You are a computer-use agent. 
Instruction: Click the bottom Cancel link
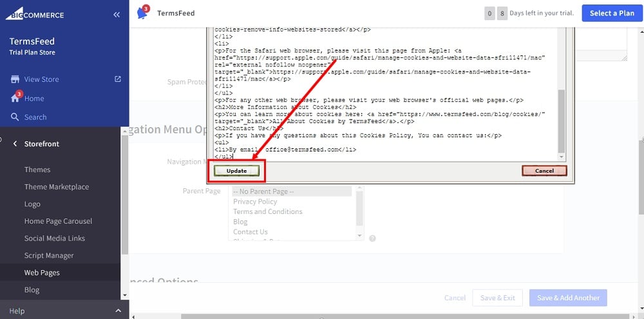(455, 298)
